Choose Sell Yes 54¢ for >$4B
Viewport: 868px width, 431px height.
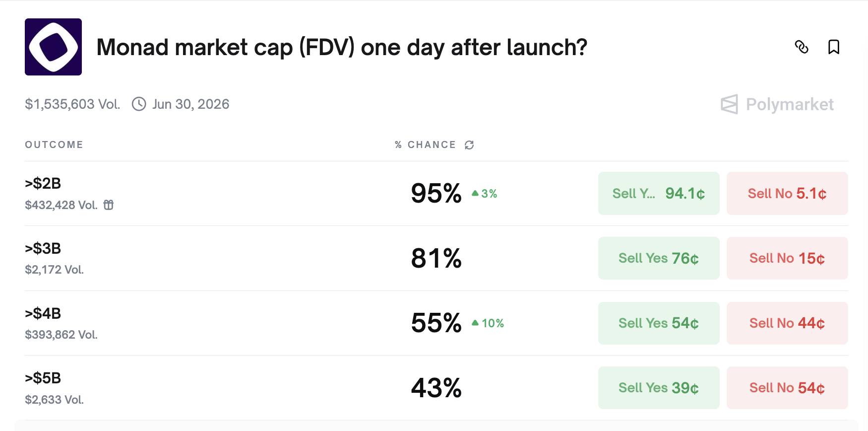pos(658,323)
